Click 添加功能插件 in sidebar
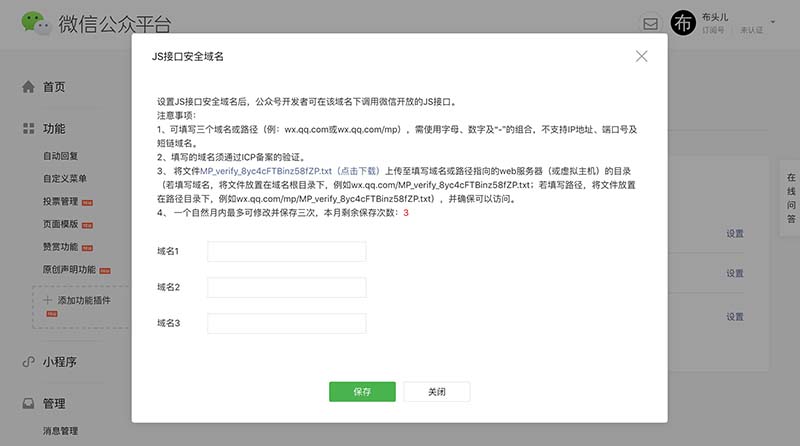The image size is (800, 446). 84,301
